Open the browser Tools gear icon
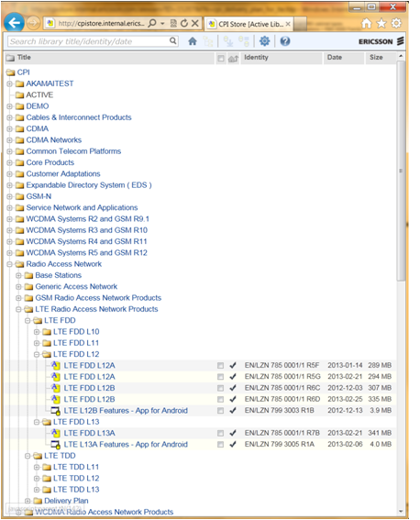The width and height of the screenshot is (420, 520). (396, 23)
